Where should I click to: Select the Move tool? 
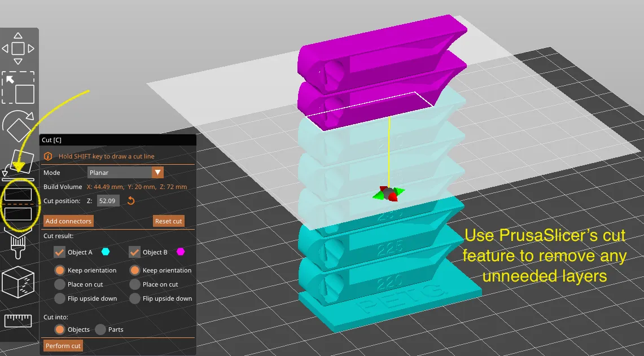(x=19, y=48)
